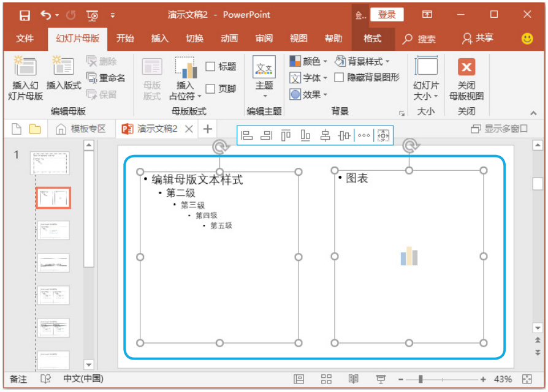Click the zoom slider handle
The width and height of the screenshot is (548, 392).
[x=421, y=379]
